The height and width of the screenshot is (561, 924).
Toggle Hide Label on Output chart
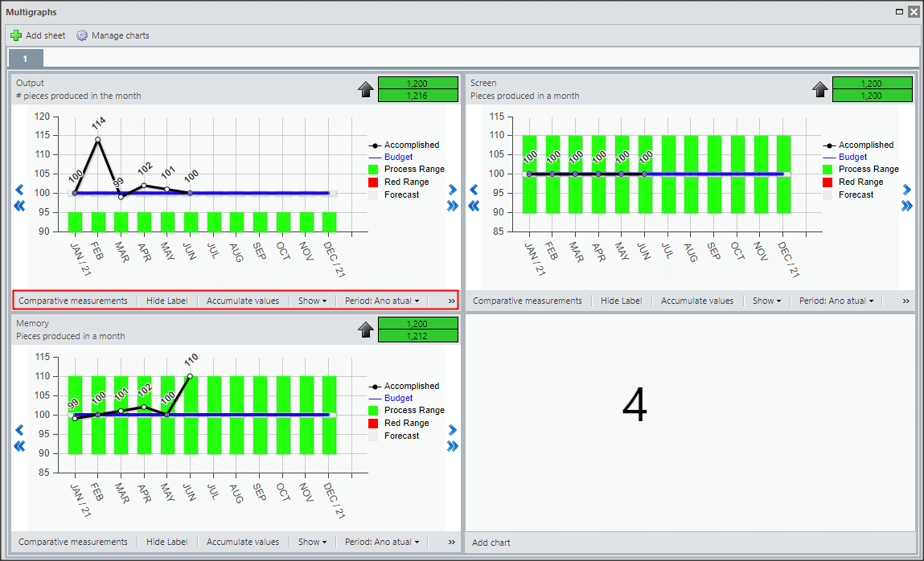(166, 301)
